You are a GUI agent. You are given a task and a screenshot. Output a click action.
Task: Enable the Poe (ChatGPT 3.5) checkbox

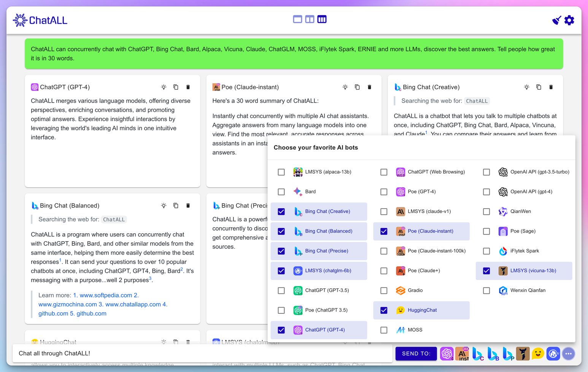(281, 310)
